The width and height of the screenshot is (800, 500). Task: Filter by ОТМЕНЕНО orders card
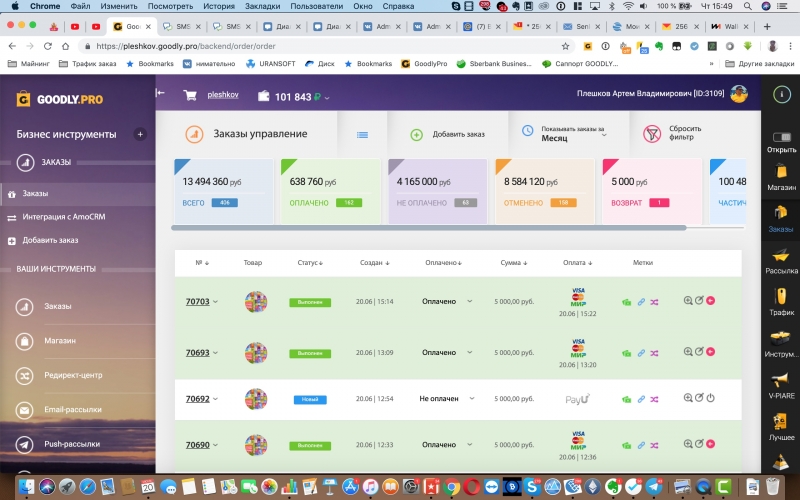(545, 191)
